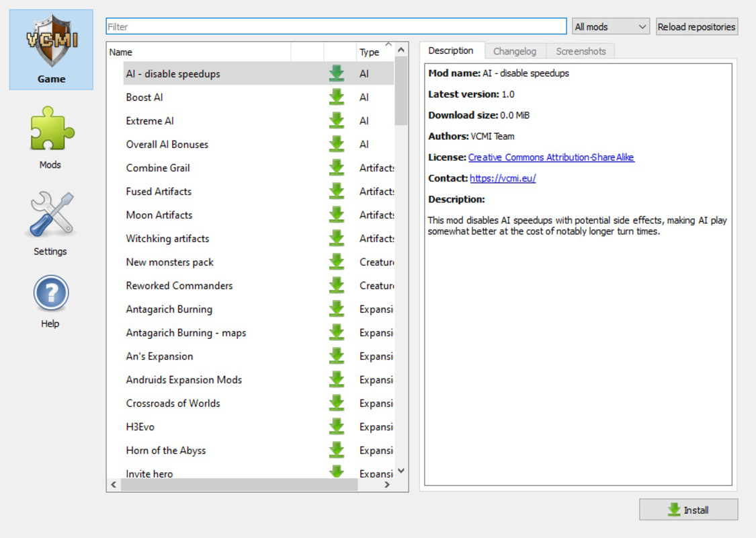Select the Moon Artifacts mod row

pyautogui.click(x=259, y=215)
